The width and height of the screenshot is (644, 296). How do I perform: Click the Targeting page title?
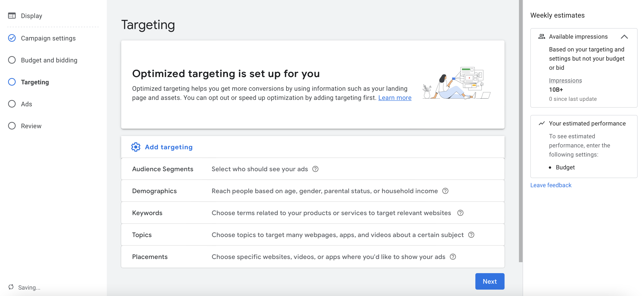coord(148,25)
